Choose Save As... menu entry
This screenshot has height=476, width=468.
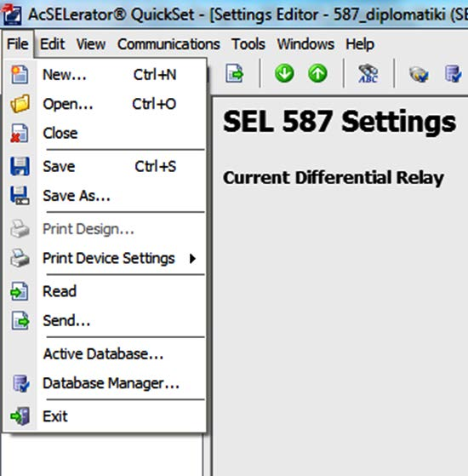click(x=105, y=196)
